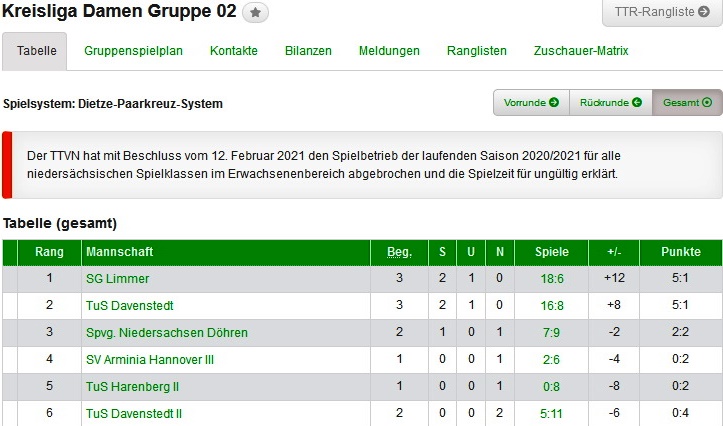The width and height of the screenshot is (723, 426).
Task: Show the Vorrunde table
Action: click(531, 102)
